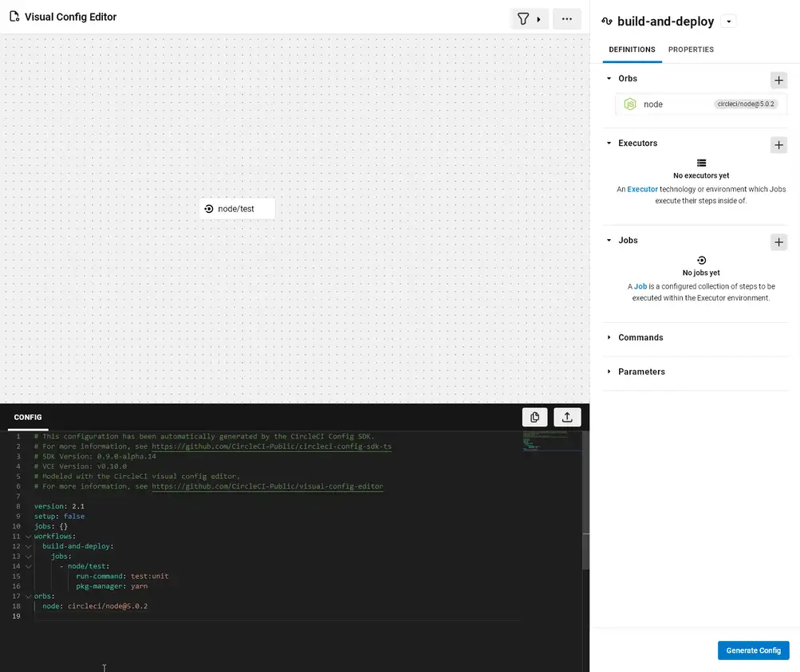
Task: Add a new Orb with the plus icon
Action: pos(778,80)
